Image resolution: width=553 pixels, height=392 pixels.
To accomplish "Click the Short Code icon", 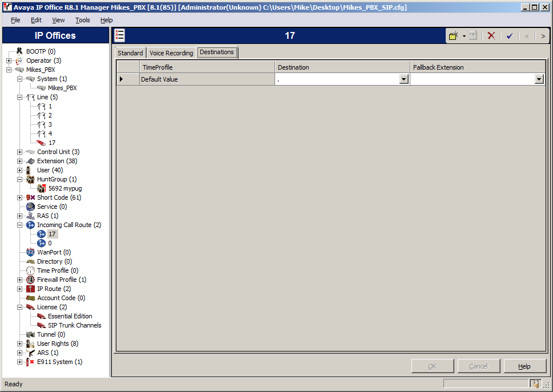I will point(31,198).
